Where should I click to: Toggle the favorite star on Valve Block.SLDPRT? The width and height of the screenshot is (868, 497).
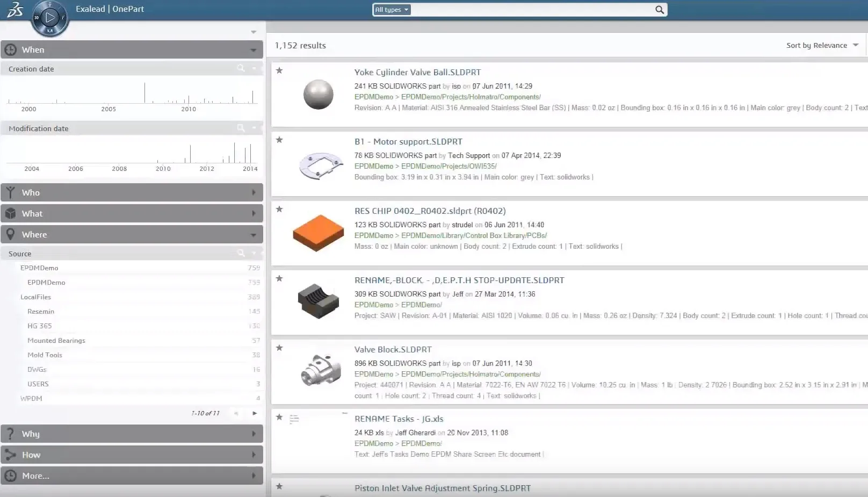279,348
